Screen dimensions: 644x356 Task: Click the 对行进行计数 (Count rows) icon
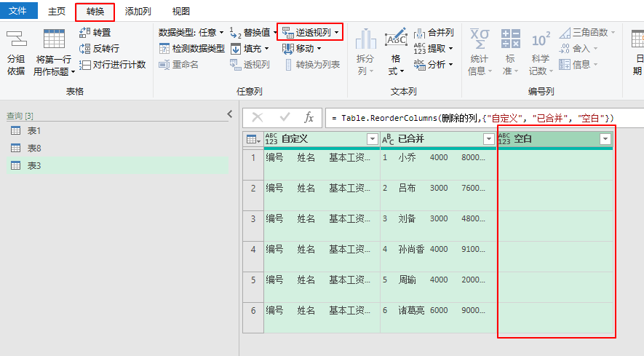[84, 65]
